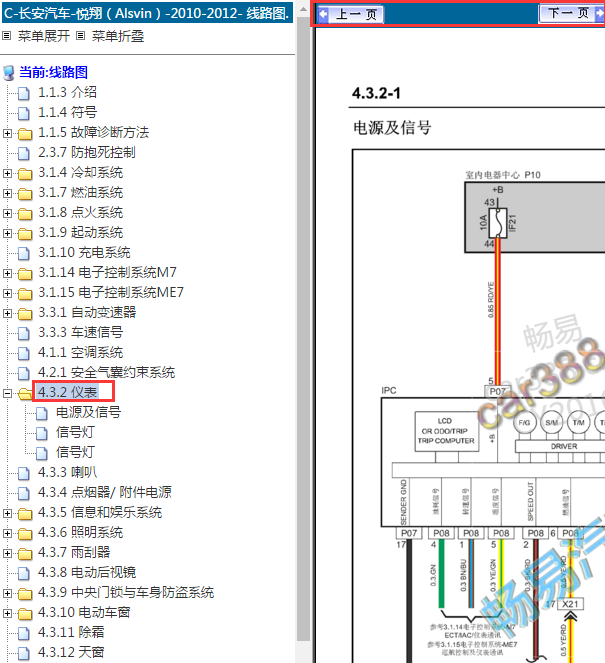Click the folder icon of 4.3.5 信息和娱乐系统

click(x=25, y=514)
